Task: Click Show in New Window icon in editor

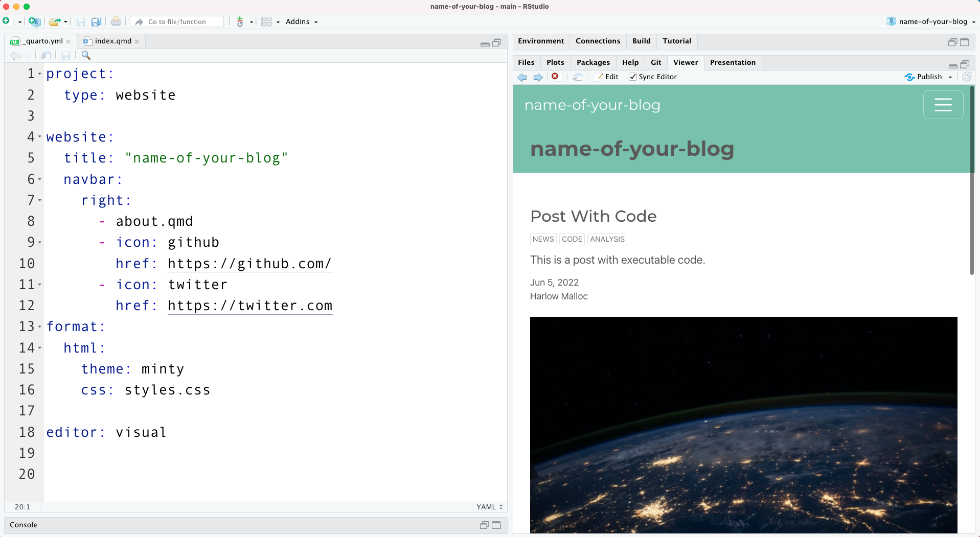Action: pyautogui.click(x=46, y=55)
